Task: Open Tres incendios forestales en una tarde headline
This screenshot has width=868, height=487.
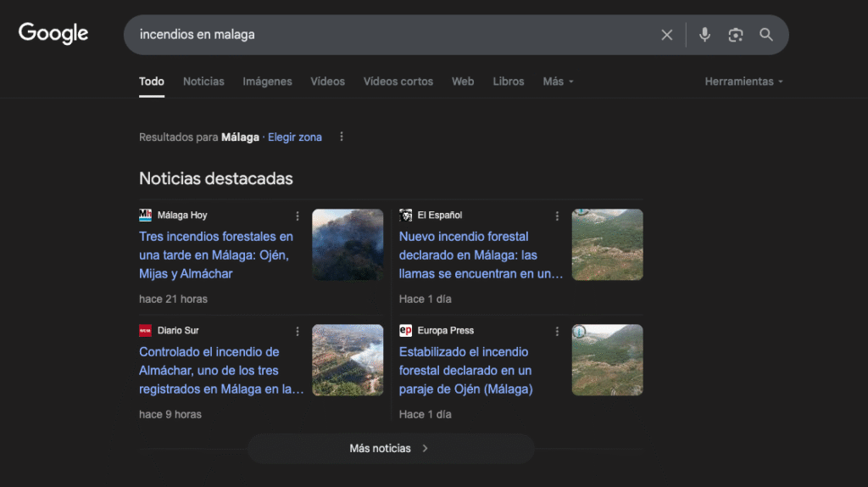Action: (x=216, y=255)
